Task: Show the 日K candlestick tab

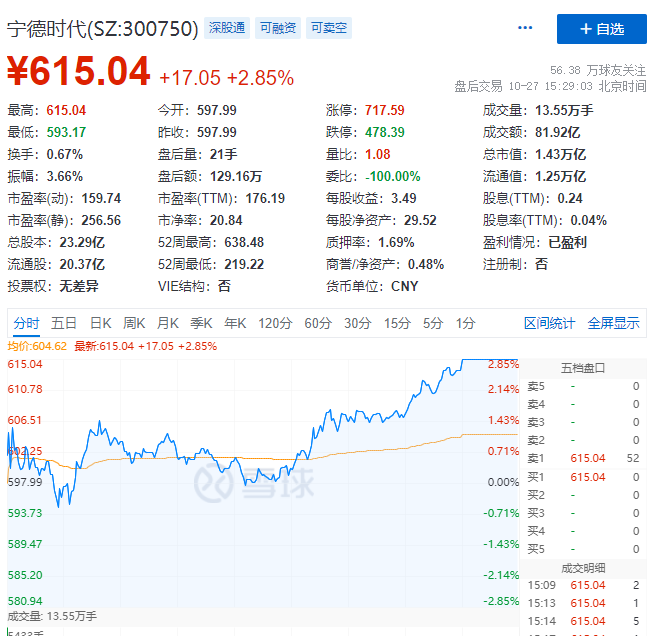Action: click(x=100, y=323)
